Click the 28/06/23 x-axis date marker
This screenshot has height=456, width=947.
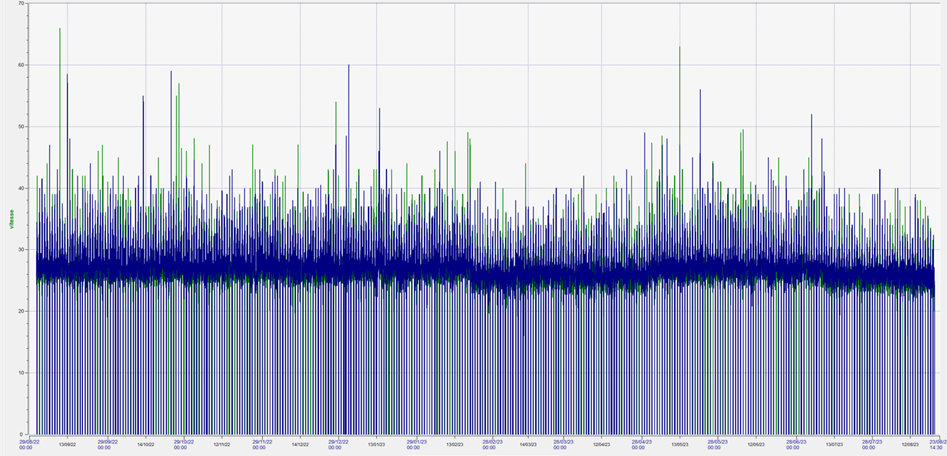tap(796, 443)
